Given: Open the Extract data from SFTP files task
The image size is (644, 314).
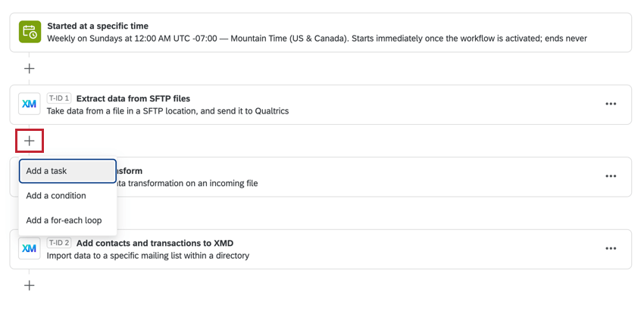Looking at the screenshot, I should pyautogui.click(x=133, y=98).
